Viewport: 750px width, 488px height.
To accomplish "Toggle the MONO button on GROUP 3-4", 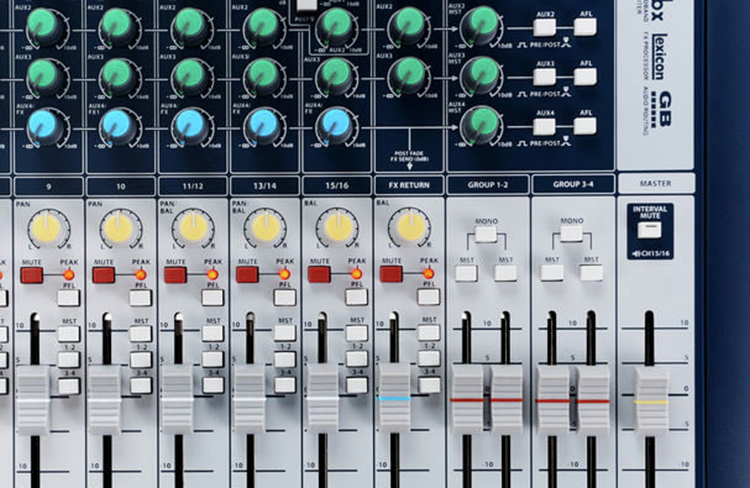I will pos(571,234).
